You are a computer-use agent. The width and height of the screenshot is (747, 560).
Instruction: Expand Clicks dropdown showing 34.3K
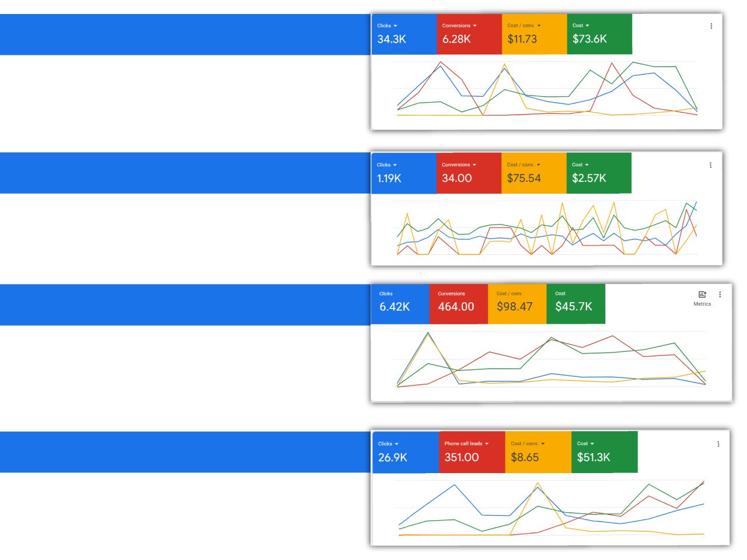click(x=387, y=26)
